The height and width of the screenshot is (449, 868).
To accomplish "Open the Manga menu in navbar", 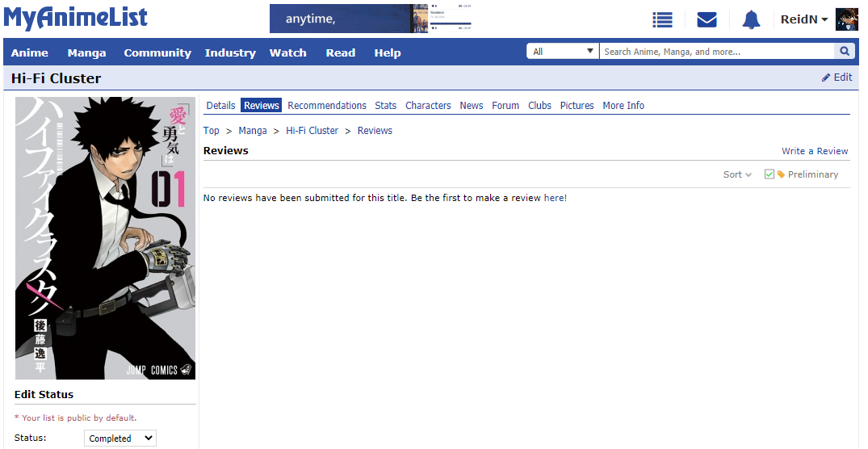I will (86, 52).
